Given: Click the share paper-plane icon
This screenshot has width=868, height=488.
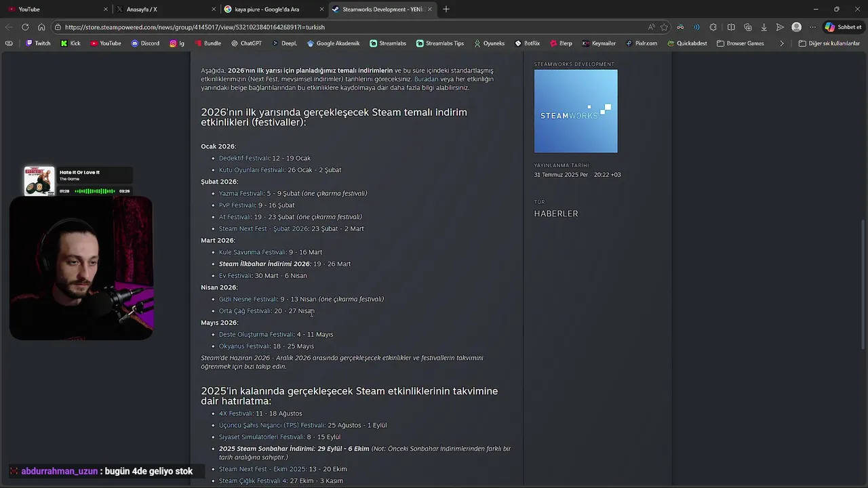Looking at the screenshot, I should 780,27.
